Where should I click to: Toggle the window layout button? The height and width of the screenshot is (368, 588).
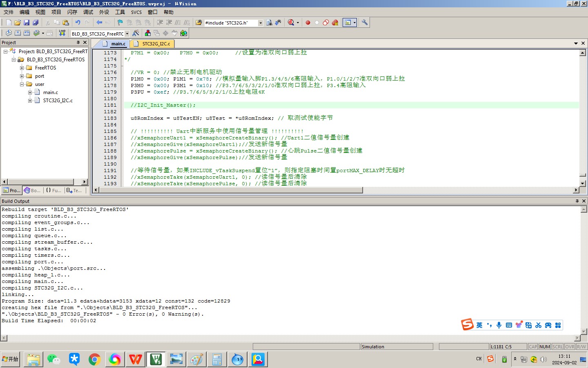(x=347, y=22)
